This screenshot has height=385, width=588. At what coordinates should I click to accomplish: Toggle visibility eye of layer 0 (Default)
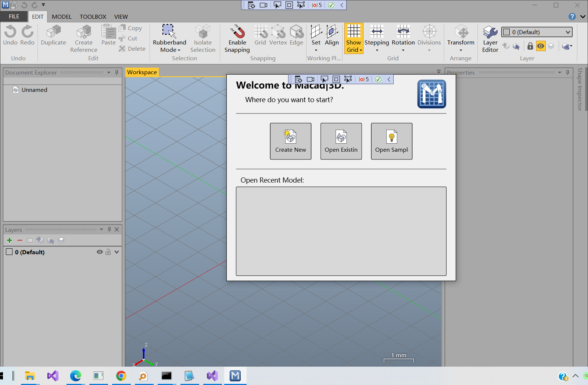[100, 252]
